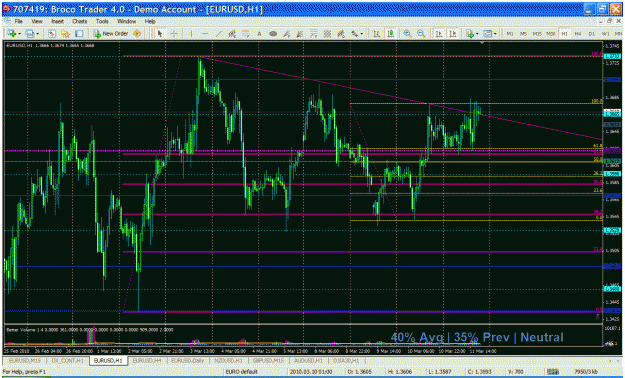Switch timeframe to M30
The width and height of the screenshot is (625, 378).
tap(551, 34)
